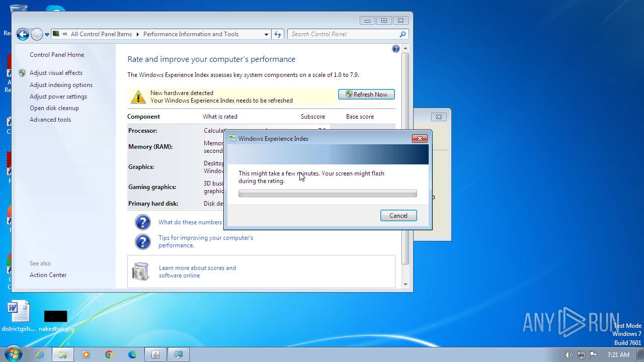Open Action Center under See also

(48, 275)
